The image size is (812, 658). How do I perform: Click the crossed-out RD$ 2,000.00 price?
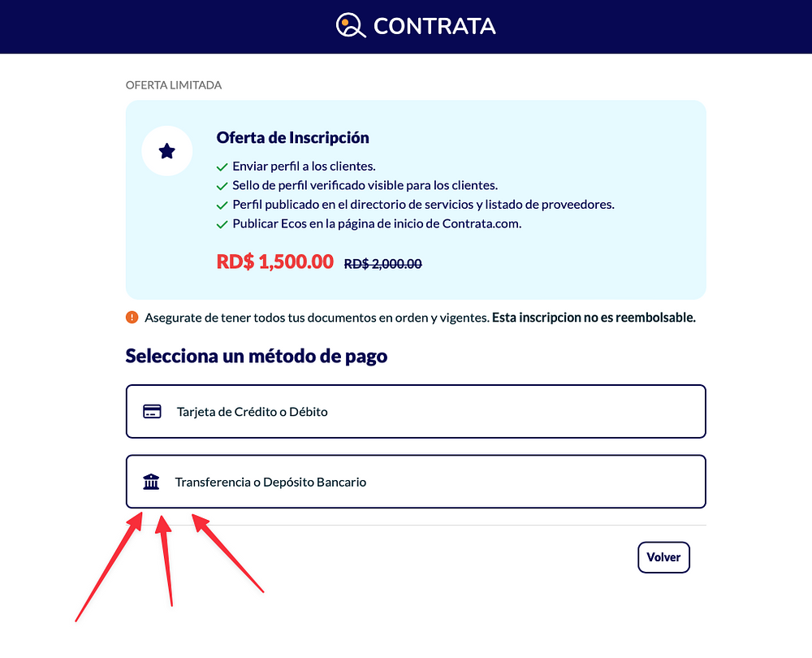[x=382, y=264]
